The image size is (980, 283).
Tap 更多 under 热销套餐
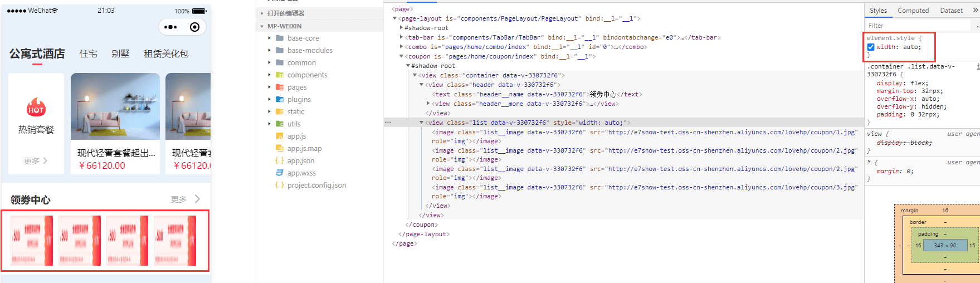[36, 161]
